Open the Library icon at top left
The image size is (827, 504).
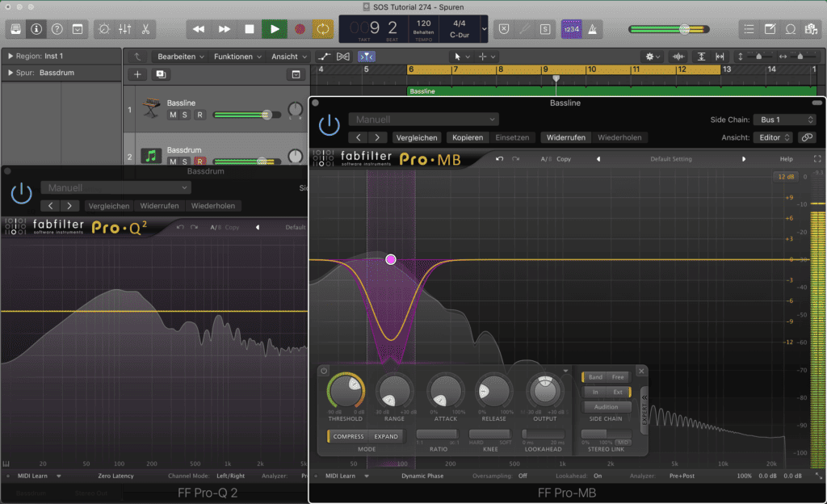click(x=14, y=28)
